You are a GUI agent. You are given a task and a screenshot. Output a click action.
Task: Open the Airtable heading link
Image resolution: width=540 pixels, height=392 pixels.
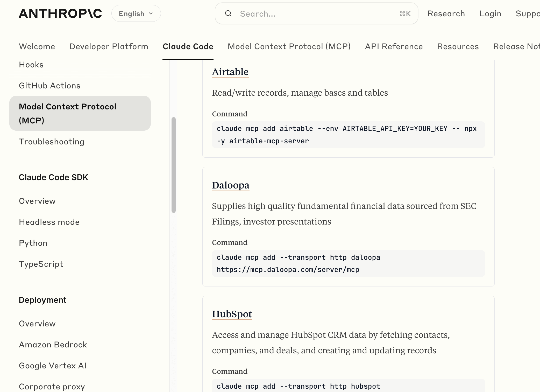click(230, 72)
